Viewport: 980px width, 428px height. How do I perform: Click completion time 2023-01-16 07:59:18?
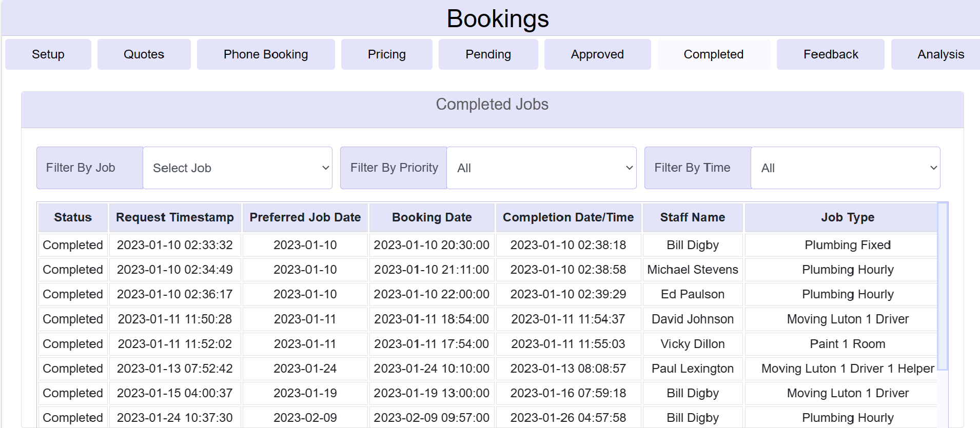pyautogui.click(x=569, y=393)
